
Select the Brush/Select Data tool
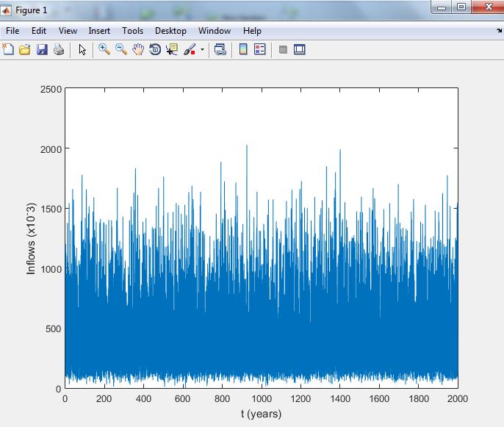(190, 49)
